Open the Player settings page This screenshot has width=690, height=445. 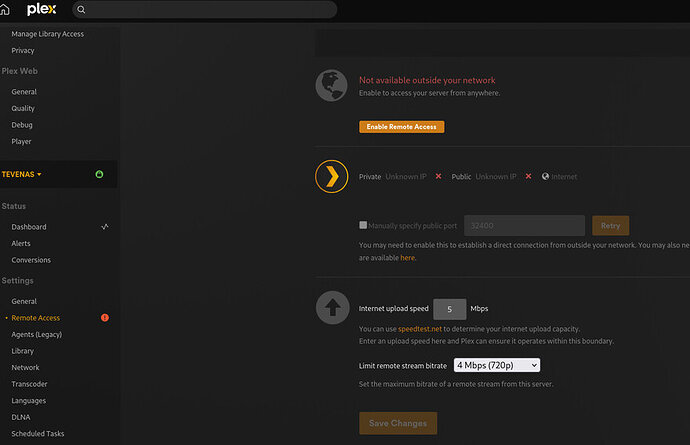[x=22, y=141]
